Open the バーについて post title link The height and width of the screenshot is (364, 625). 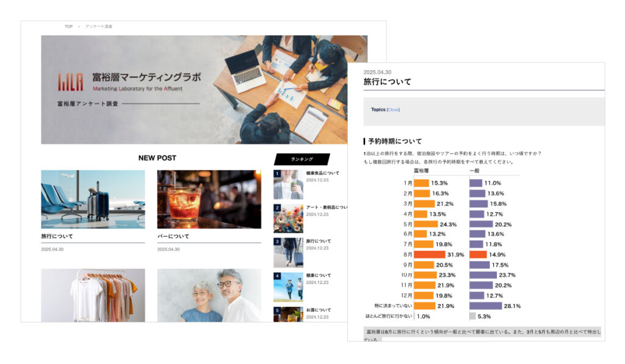point(173,236)
